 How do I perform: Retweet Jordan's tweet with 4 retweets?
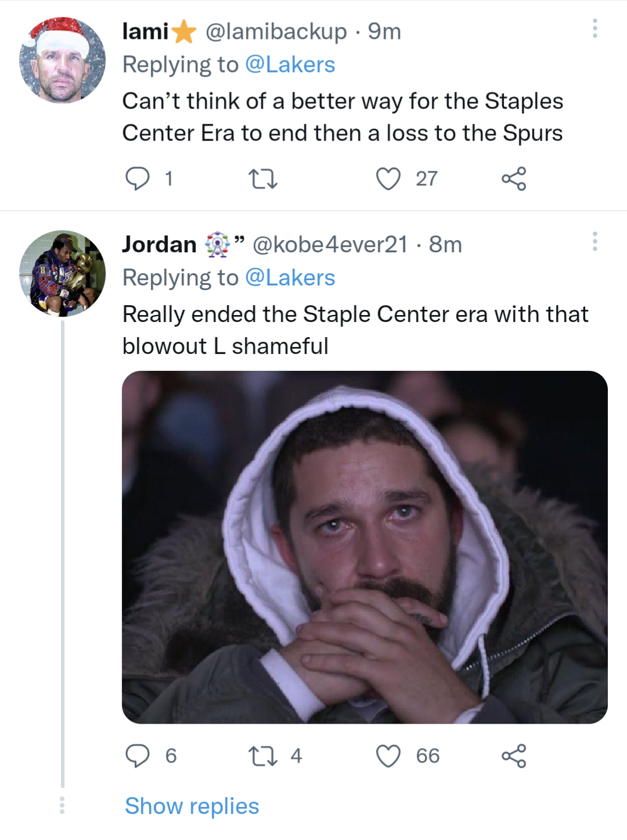pyautogui.click(x=263, y=756)
